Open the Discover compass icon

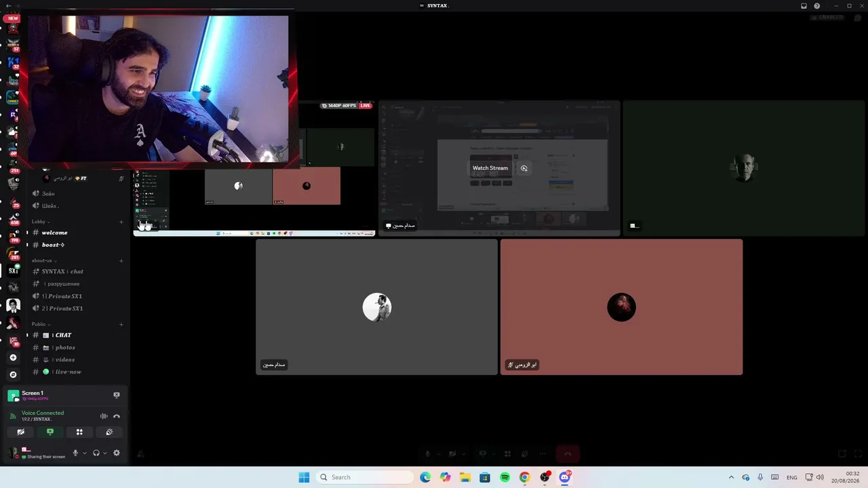13,375
